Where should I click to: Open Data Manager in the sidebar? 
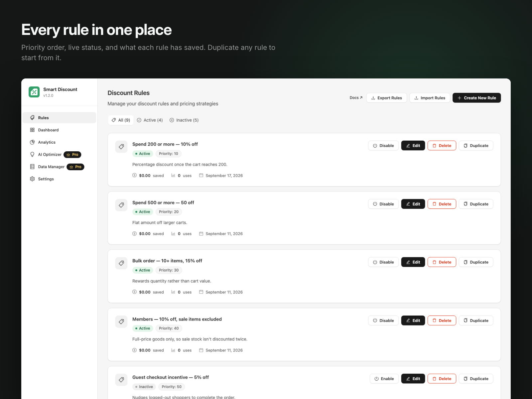60,167
